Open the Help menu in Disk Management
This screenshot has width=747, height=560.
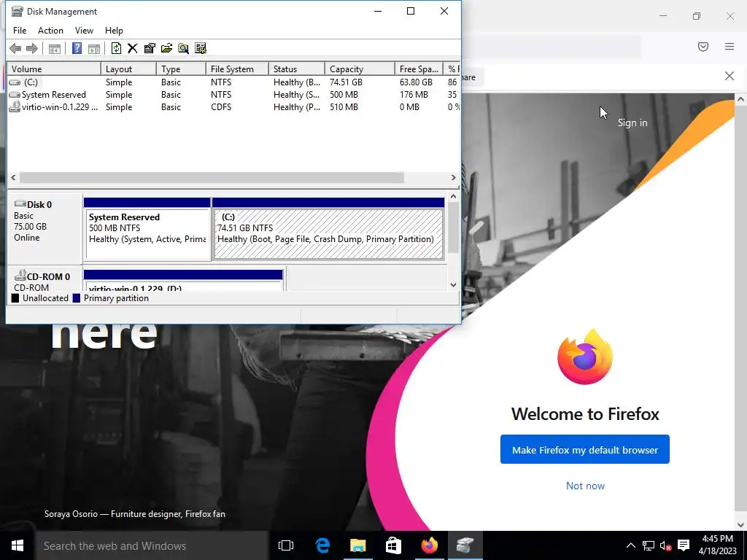pyautogui.click(x=114, y=31)
